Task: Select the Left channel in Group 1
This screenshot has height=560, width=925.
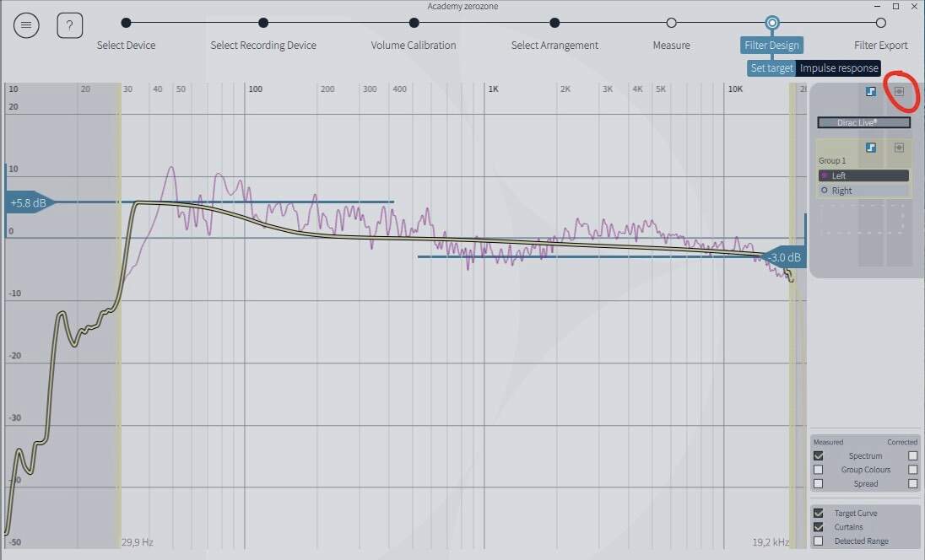Action: (x=863, y=175)
